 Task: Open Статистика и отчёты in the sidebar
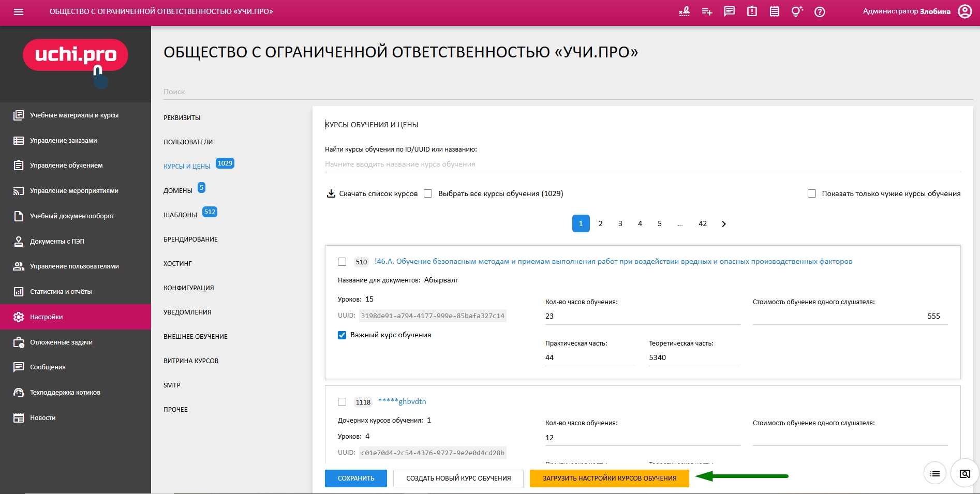tap(76, 292)
